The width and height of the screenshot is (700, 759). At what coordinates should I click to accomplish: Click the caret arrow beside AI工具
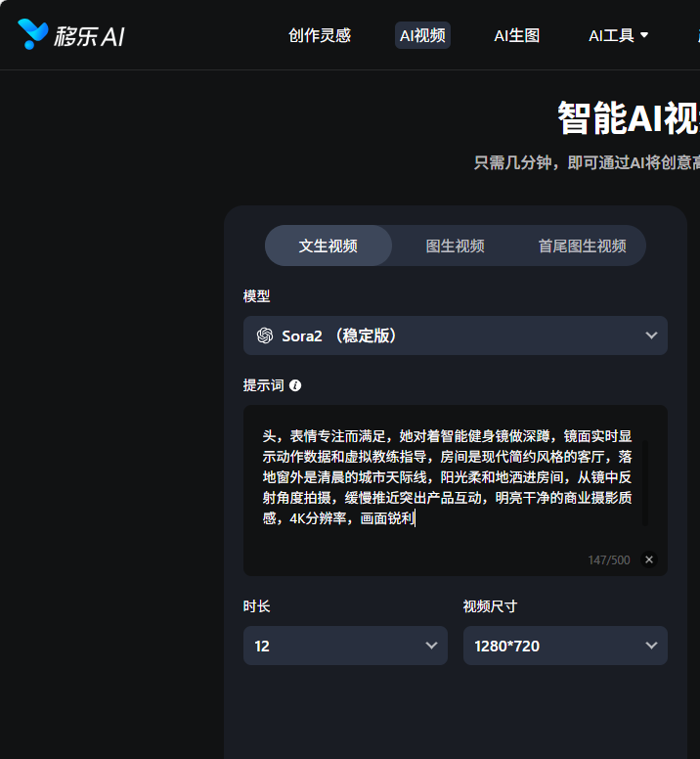(644, 35)
